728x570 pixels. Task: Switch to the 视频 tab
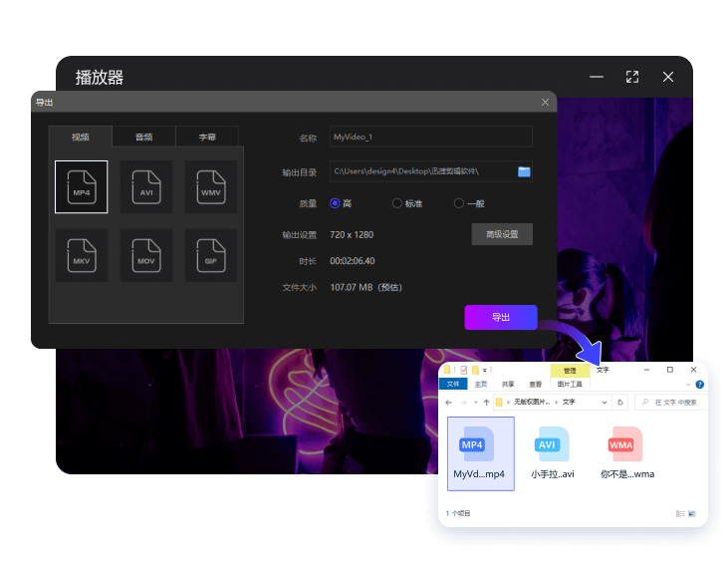click(81, 137)
